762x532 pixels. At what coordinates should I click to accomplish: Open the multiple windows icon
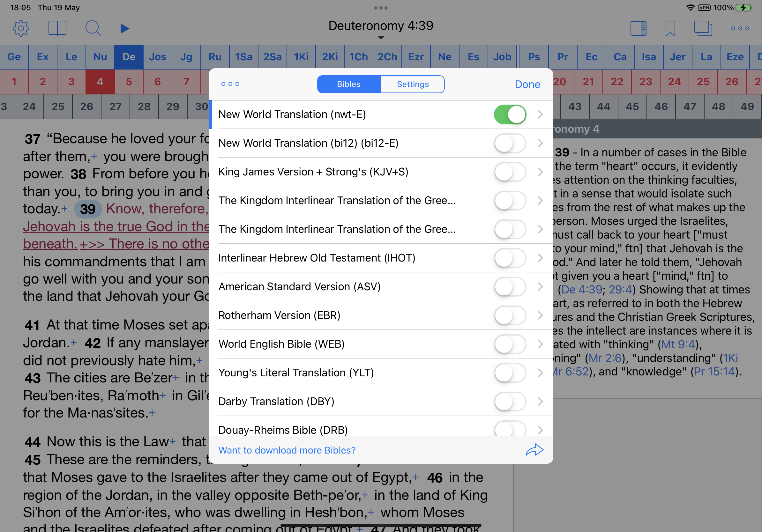[703, 28]
